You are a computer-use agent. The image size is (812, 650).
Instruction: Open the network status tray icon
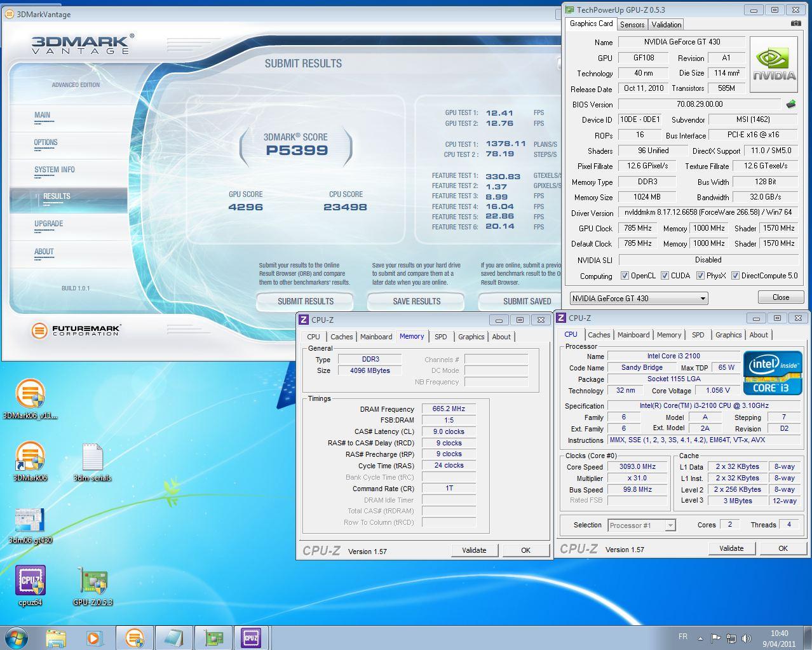coord(731,638)
